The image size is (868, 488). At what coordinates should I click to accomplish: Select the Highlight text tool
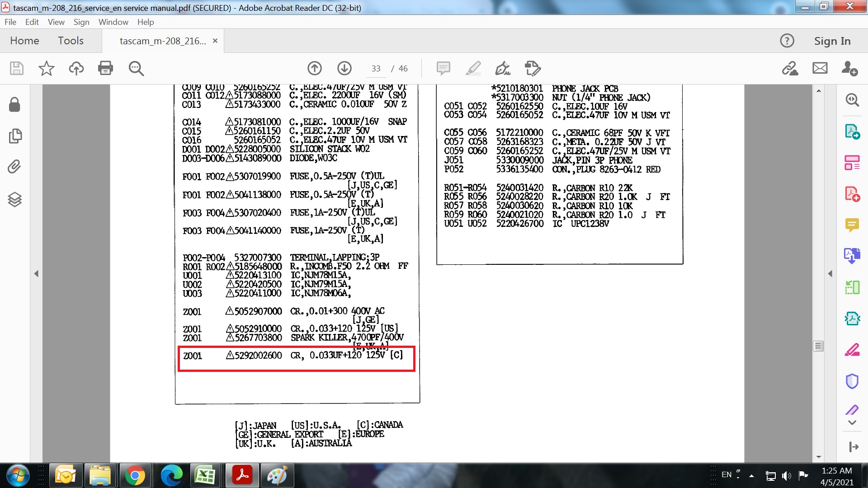pyautogui.click(x=473, y=68)
